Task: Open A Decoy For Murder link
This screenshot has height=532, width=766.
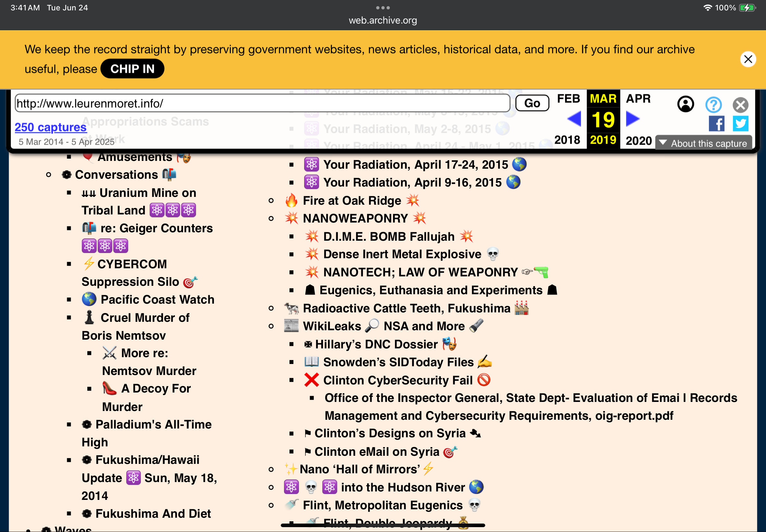Action: click(x=146, y=397)
